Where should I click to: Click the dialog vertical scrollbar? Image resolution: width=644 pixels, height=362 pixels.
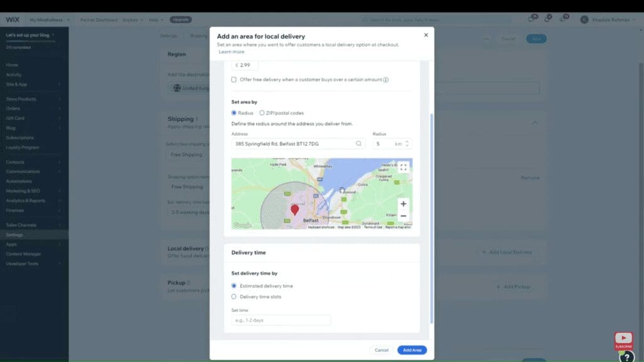(x=431, y=218)
